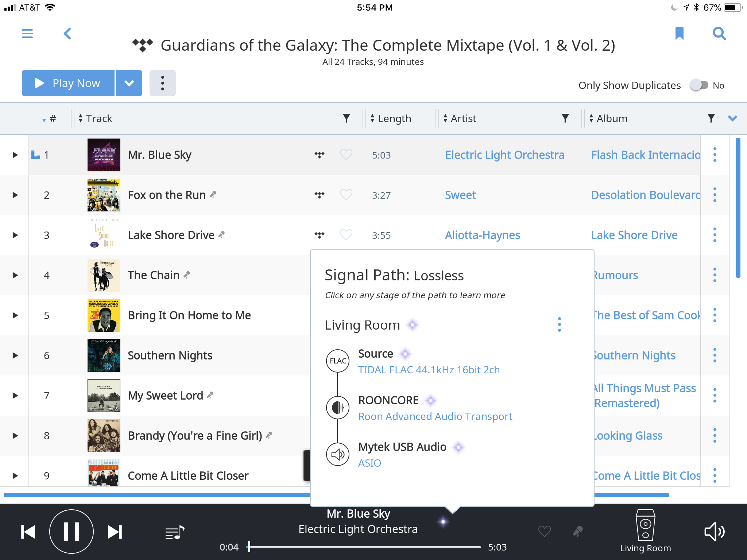Open the hamburger navigation menu
747x560 pixels.
[x=27, y=34]
